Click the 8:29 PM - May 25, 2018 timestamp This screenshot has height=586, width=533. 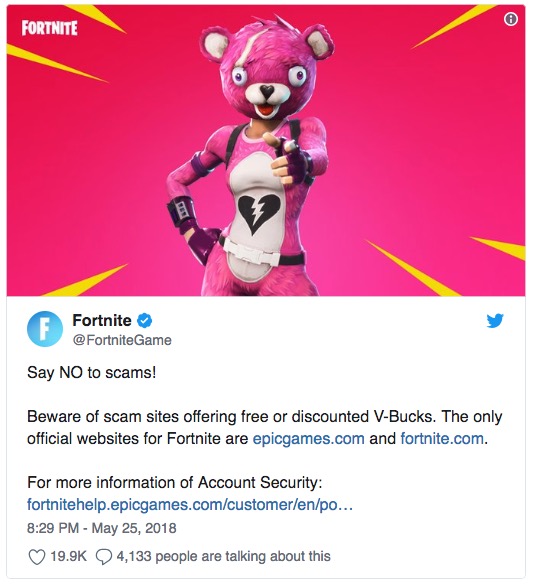tap(102, 528)
